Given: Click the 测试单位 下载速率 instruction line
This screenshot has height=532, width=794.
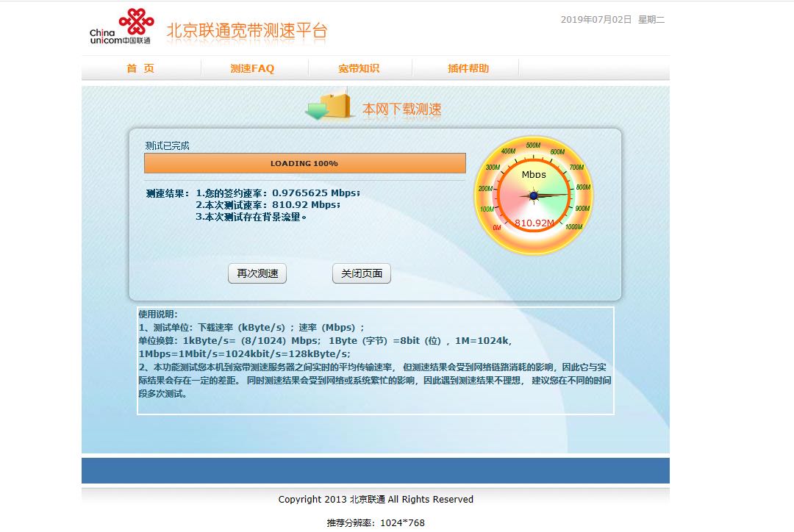Looking at the screenshot, I should pos(251,328).
